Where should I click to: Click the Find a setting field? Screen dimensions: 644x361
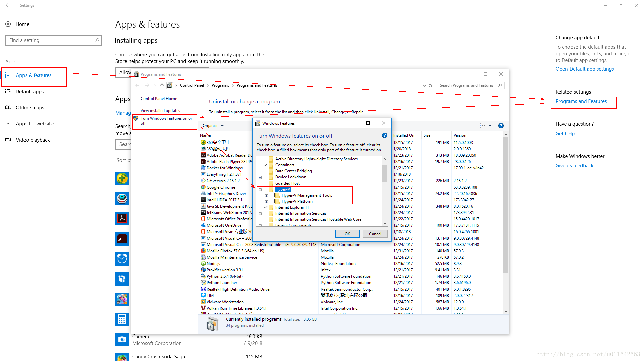click(54, 40)
